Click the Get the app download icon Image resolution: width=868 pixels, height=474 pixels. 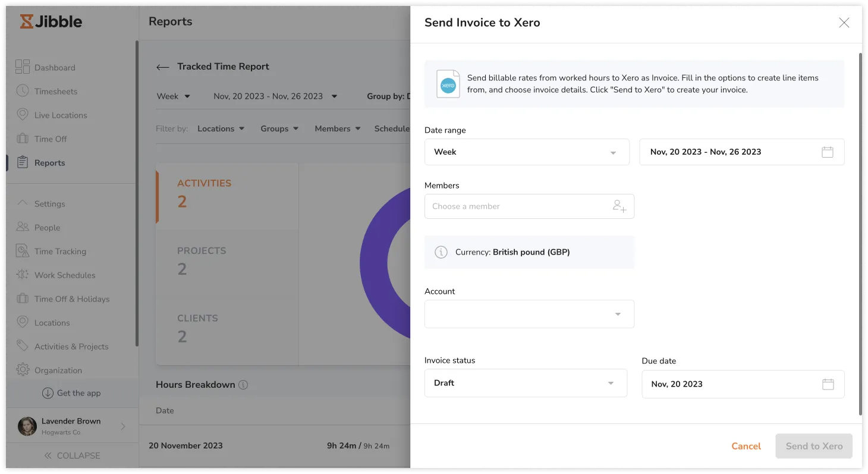(x=48, y=393)
